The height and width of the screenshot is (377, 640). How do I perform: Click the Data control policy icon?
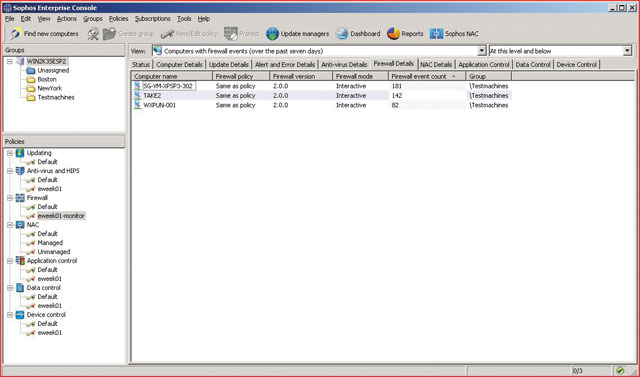tap(20, 288)
